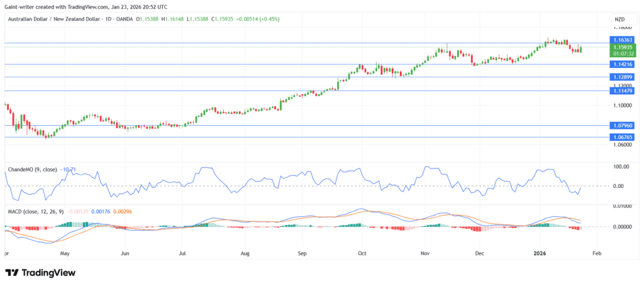Click the Dec label on time axis

point(479,255)
